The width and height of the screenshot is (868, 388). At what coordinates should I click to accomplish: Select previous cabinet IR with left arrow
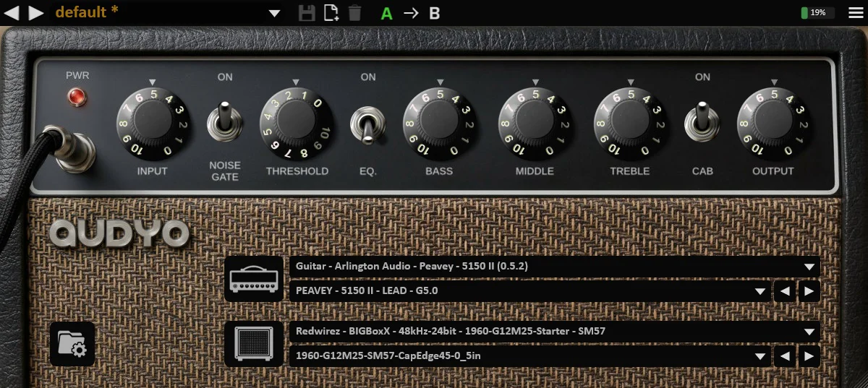pyautogui.click(x=783, y=356)
